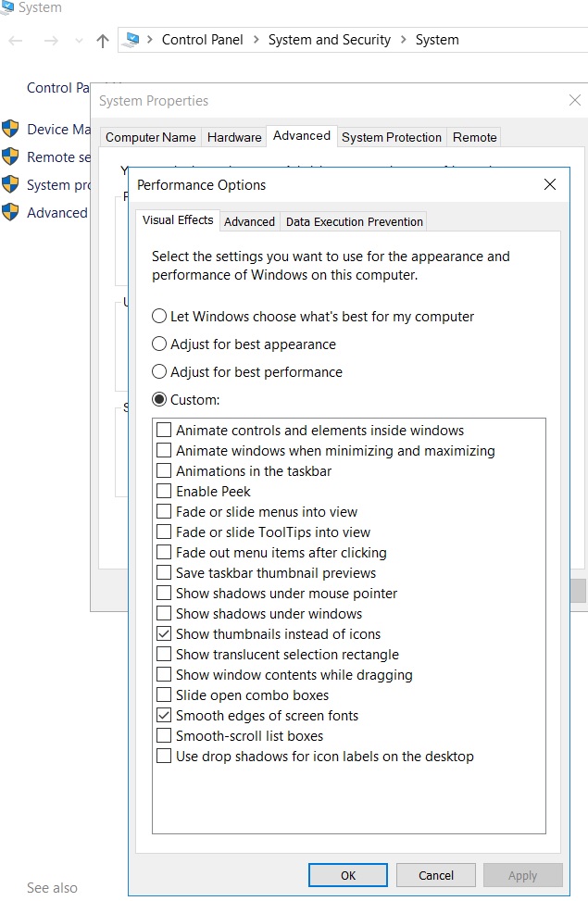Click the shield icon beside System protection
This screenshot has width=588, height=901.
click(x=10, y=184)
